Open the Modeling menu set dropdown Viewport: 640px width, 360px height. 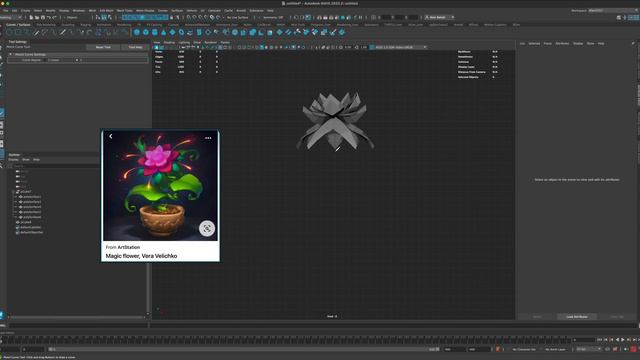(x=11, y=18)
